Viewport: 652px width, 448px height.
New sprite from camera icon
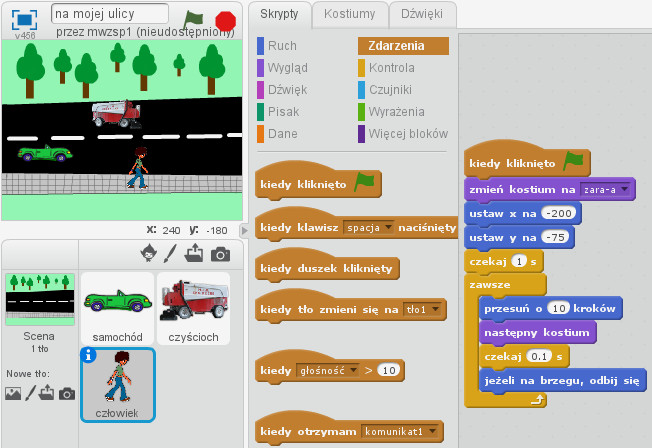click(x=220, y=254)
